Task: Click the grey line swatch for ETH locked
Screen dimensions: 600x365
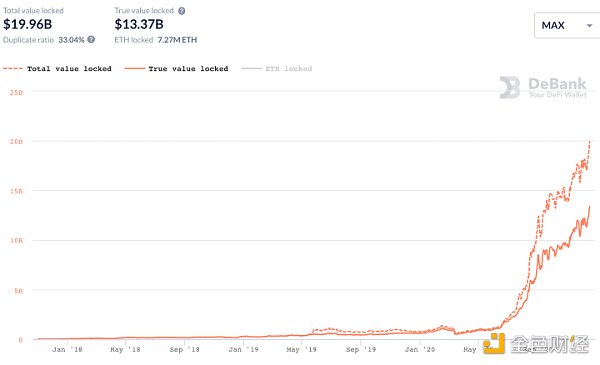Action: click(251, 69)
